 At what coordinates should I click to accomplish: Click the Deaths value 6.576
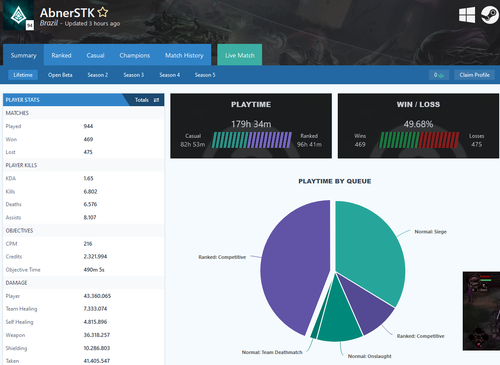(x=90, y=204)
